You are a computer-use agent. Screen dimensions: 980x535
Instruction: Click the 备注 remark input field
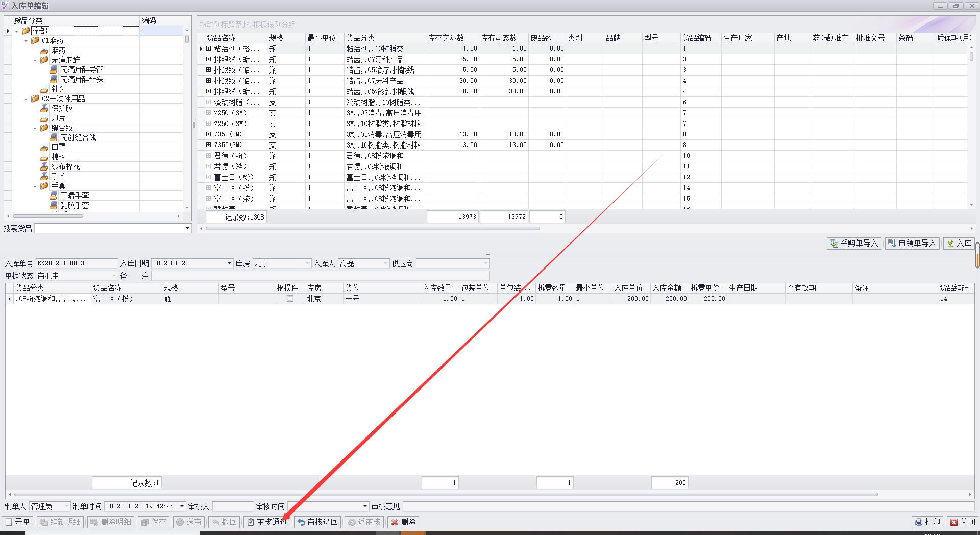click(321, 276)
